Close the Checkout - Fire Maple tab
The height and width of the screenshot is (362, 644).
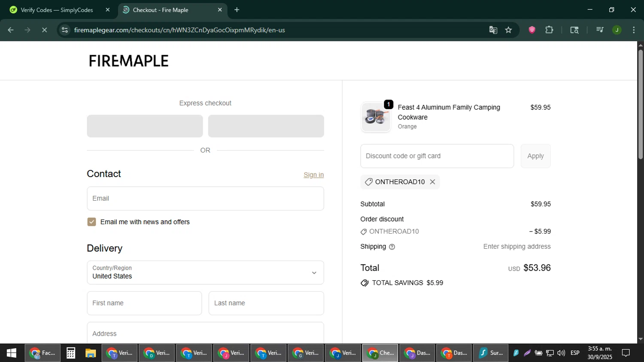(x=220, y=10)
